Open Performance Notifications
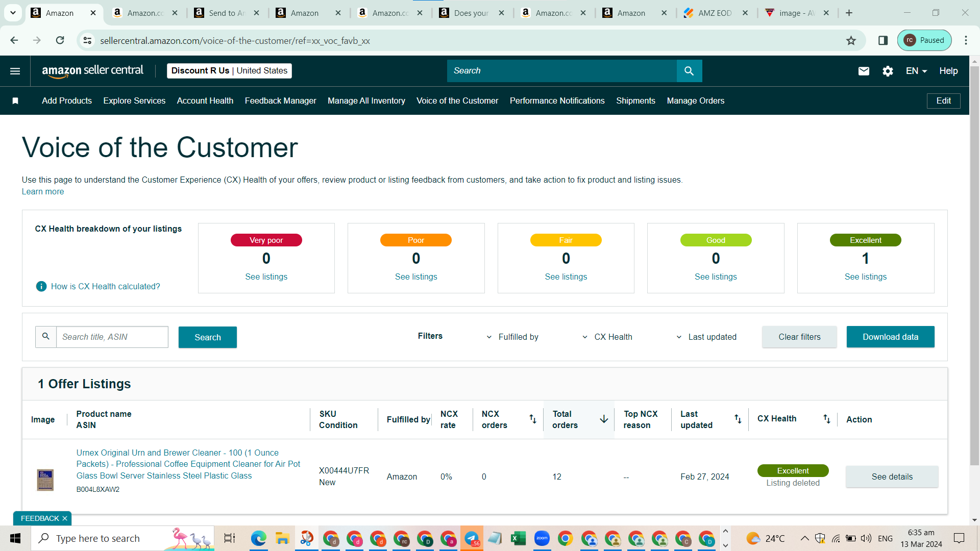Screen dimensions: 980x551 point(557,101)
